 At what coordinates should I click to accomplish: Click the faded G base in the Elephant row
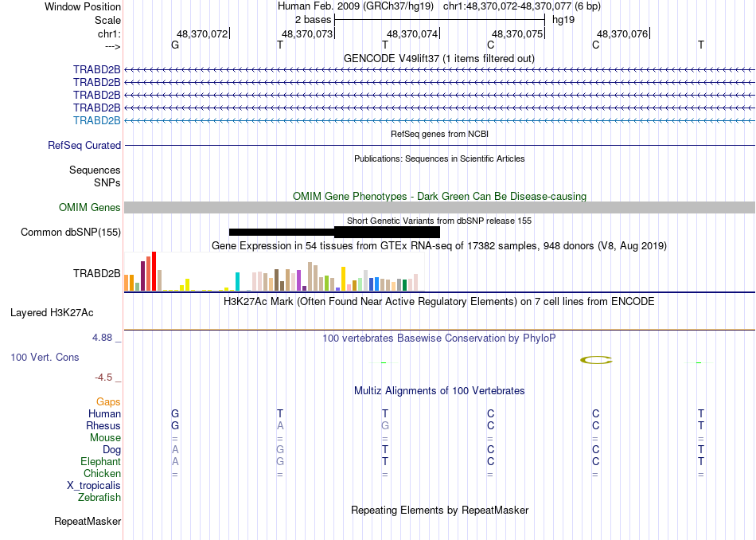click(280, 462)
